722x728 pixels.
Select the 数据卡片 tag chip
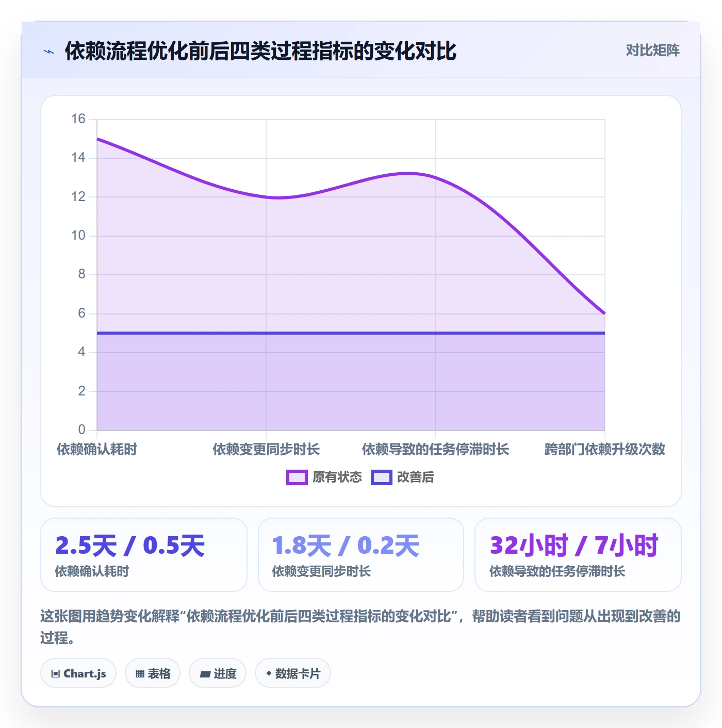[293, 673]
